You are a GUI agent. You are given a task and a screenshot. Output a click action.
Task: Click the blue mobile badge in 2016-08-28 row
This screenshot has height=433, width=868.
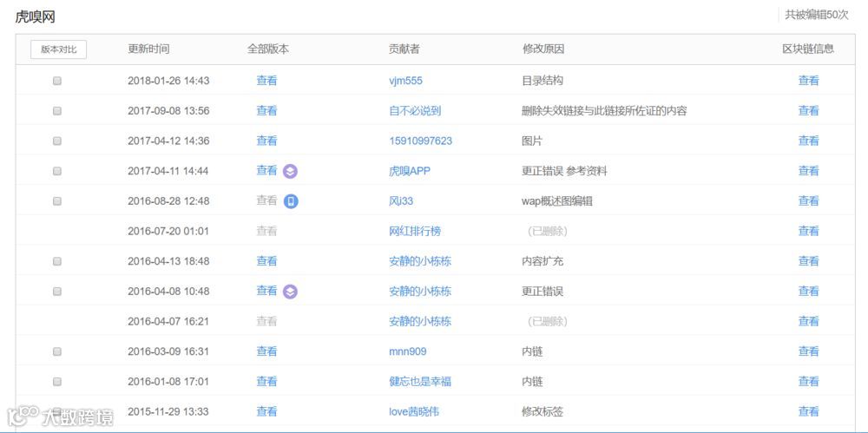click(291, 201)
